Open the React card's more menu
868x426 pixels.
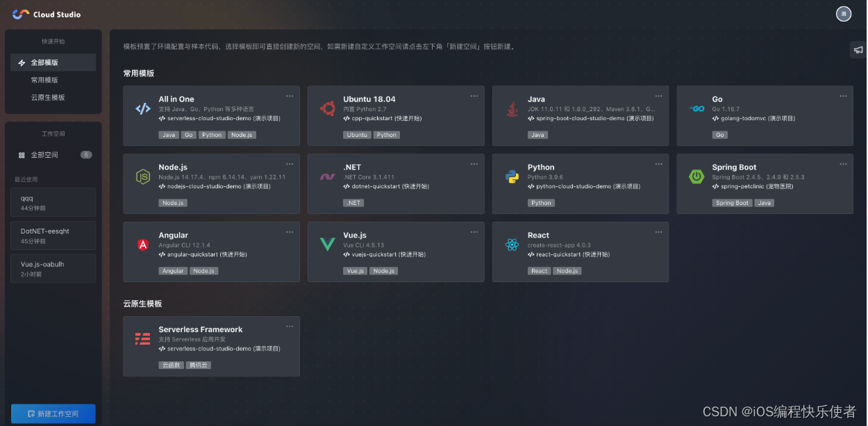659,232
